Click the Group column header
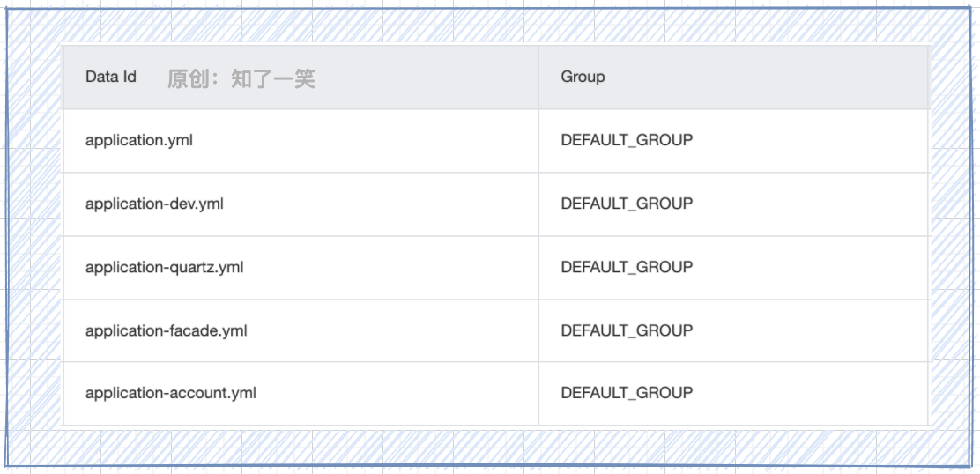The image size is (980, 474). point(583,78)
